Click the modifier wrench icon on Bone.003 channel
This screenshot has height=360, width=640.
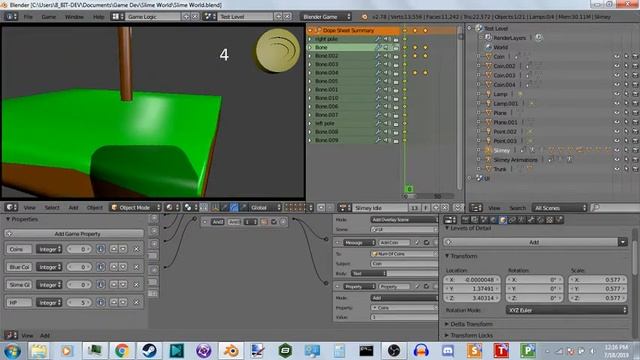point(378,64)
